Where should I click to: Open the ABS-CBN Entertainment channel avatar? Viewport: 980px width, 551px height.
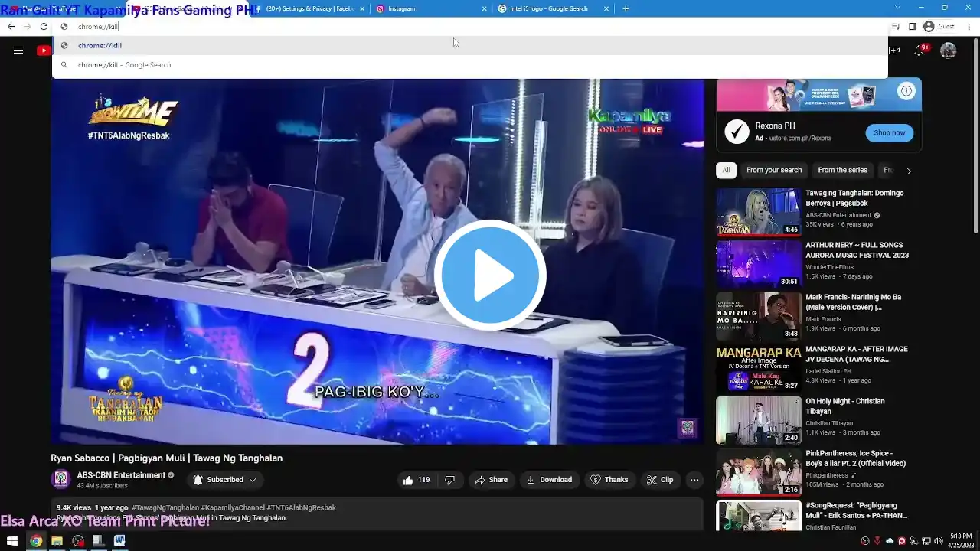pos(60,480)
